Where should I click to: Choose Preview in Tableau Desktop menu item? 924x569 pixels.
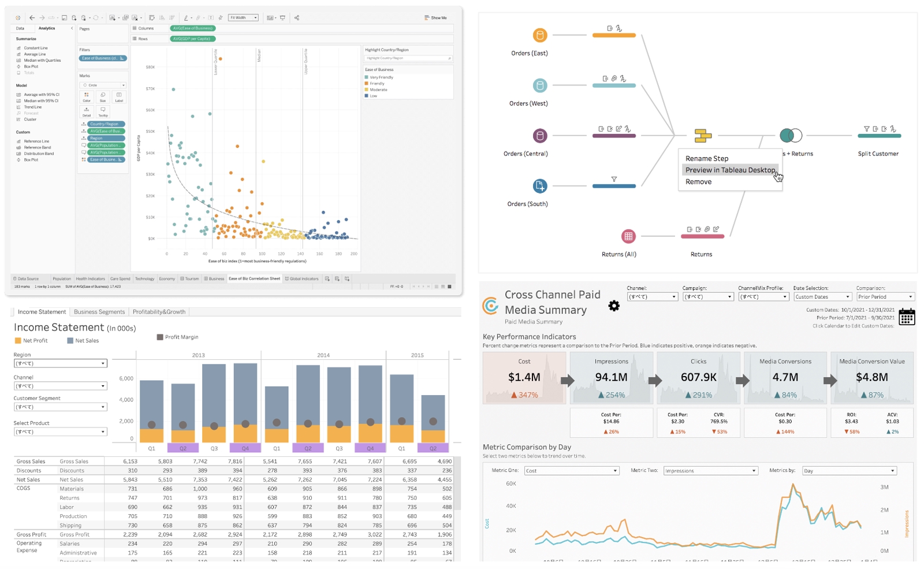click(730, 170)
